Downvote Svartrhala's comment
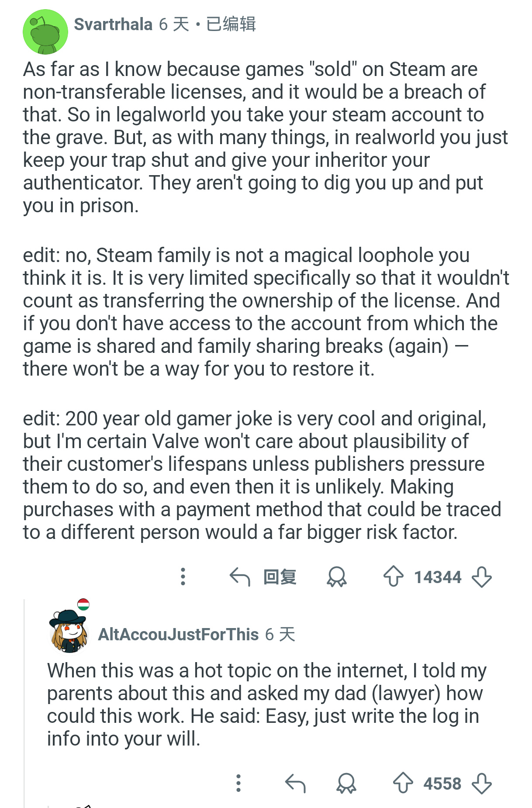The height and width of the screenshot is (808, 532). coord(482,577)
